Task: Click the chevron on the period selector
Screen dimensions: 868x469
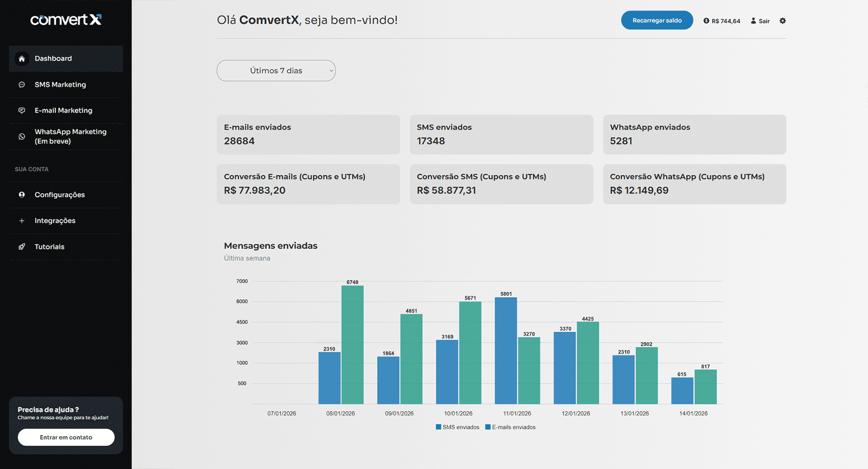Action: (331, 70)
